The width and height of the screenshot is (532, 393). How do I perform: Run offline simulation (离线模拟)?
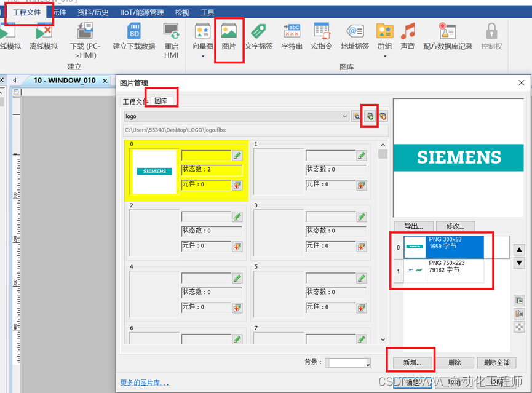click(44, 36)
